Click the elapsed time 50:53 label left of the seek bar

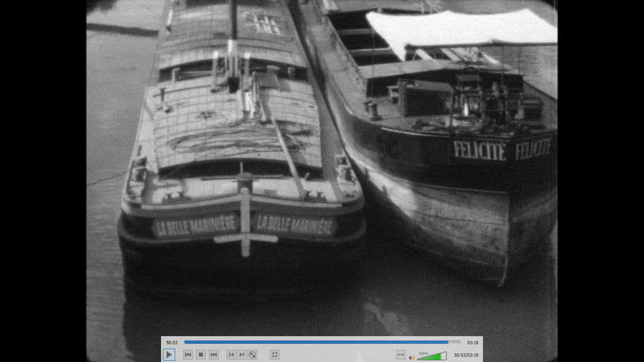coord(172,343)
